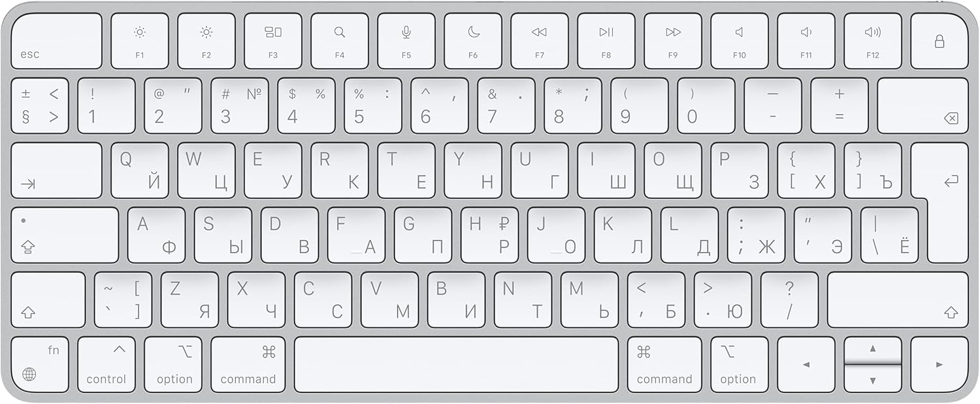Click the down arrow key

pyautogui.click(x=873, y=379)
